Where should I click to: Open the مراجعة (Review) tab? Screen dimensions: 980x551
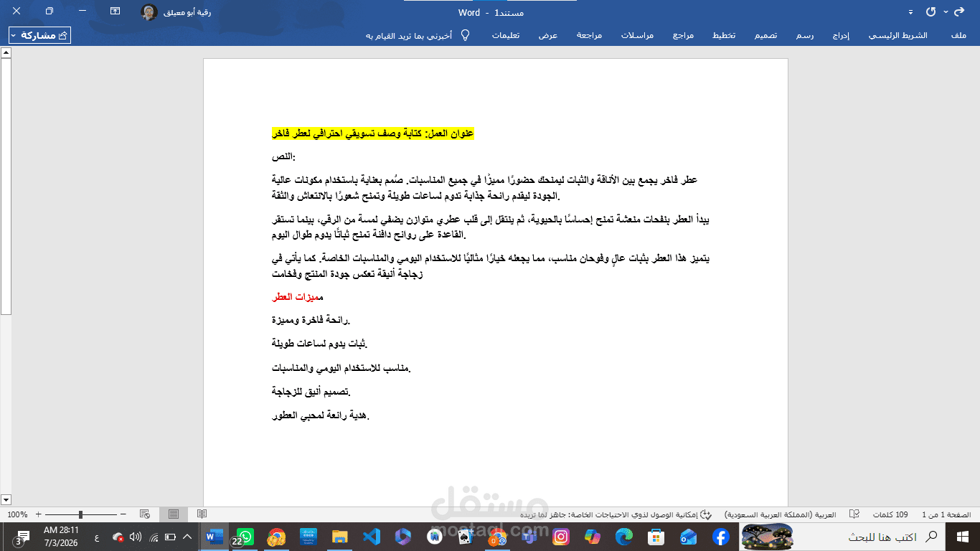pyautogui.click(x=589, y=35)
